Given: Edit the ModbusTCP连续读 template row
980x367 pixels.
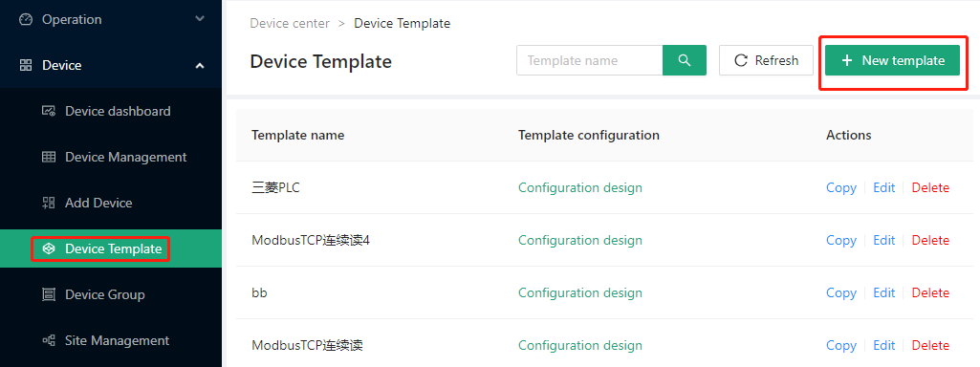Looking at the screenshot, I should pos(883,345).
